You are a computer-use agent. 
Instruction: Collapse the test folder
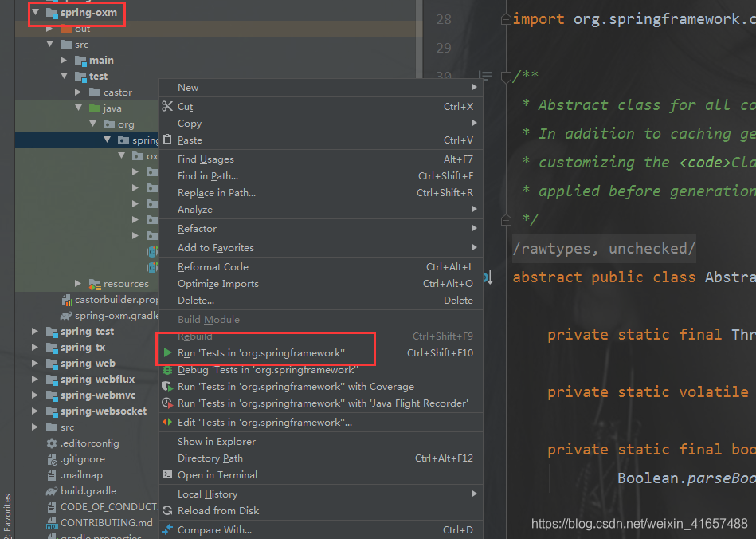pyautogui.click(x=65, y=76)
